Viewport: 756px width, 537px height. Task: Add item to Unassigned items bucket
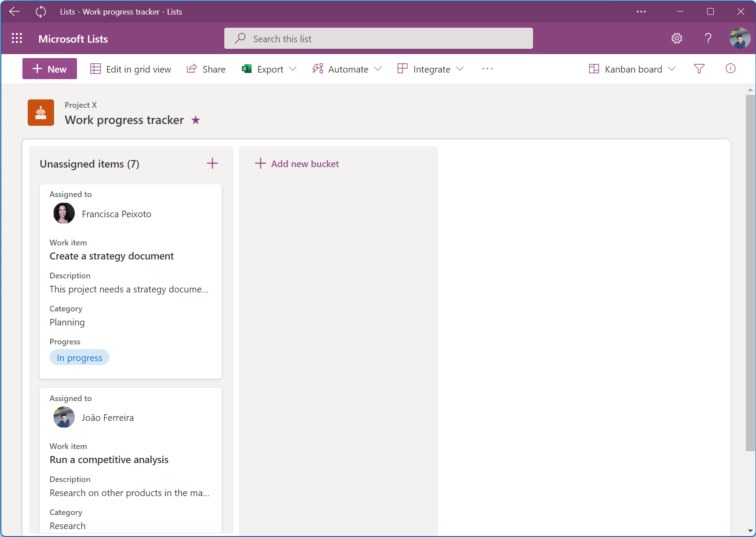point(212,164)
